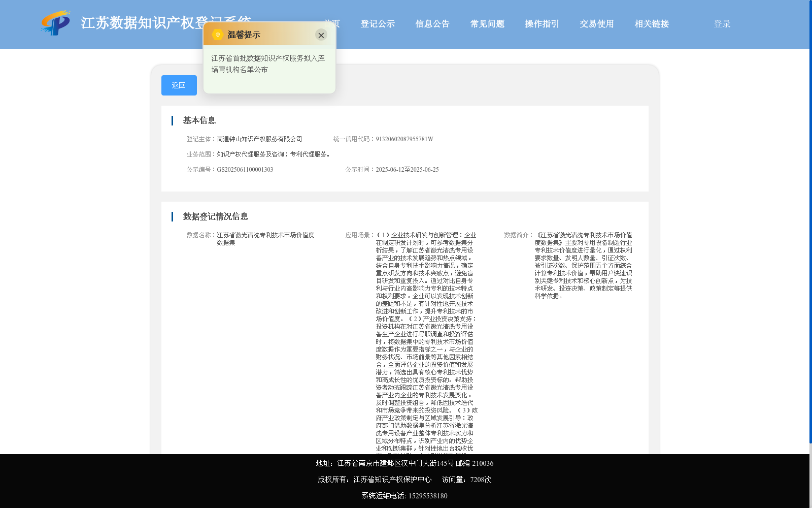Click the 数据名称 label
Viewport: 812px width, 508px height.
201,235
